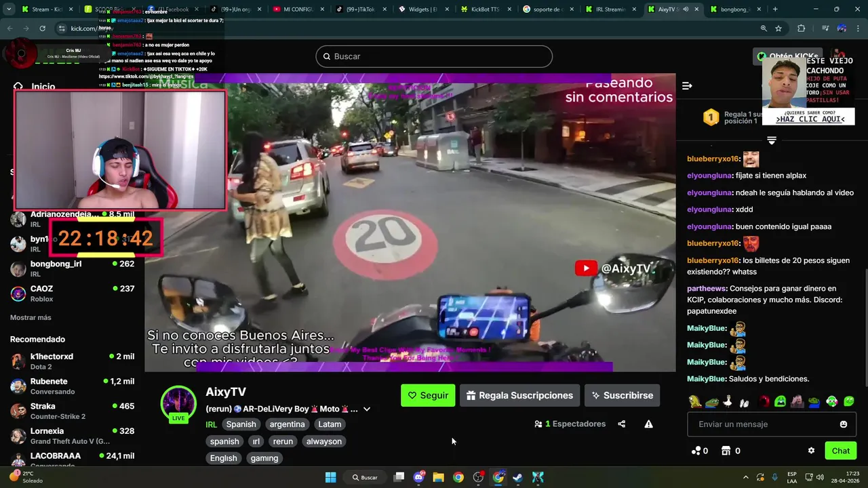Switch to the bongbong browser tab

(x=734, y=9)
